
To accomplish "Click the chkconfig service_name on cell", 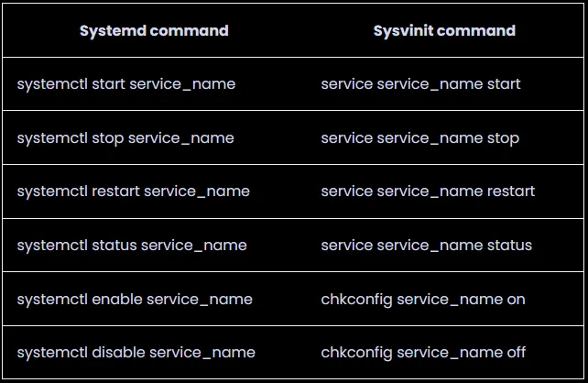I will click(x=423, y=299).
